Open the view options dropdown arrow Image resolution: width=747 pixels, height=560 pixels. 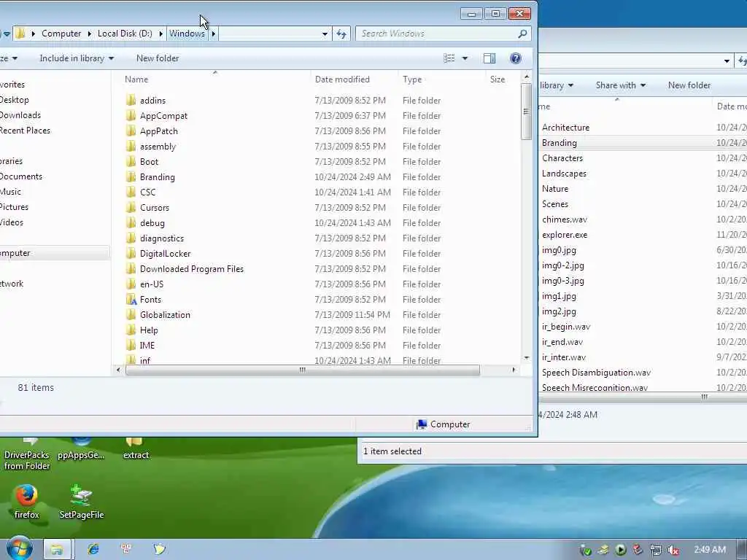click(x=465, y=58)
